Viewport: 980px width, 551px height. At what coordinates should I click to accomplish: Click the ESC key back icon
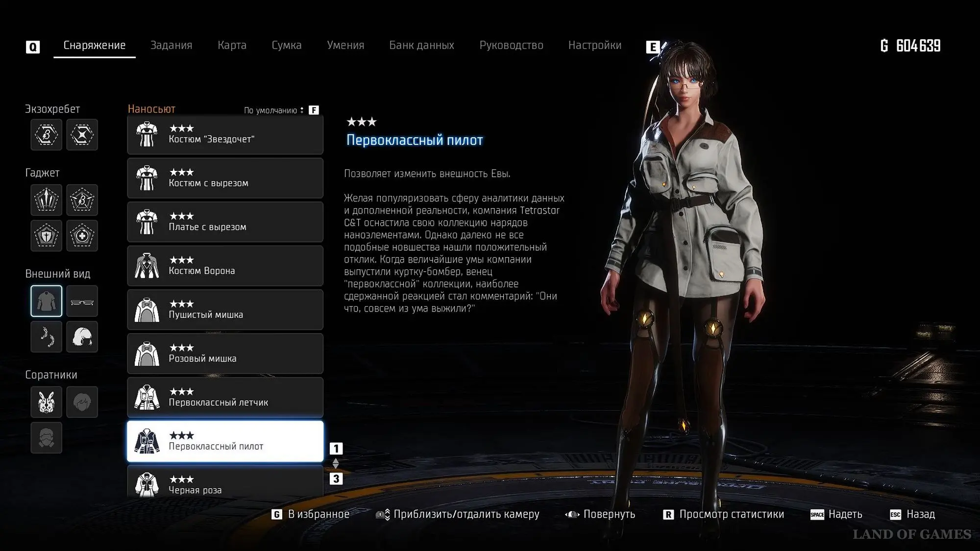[895, 514]
